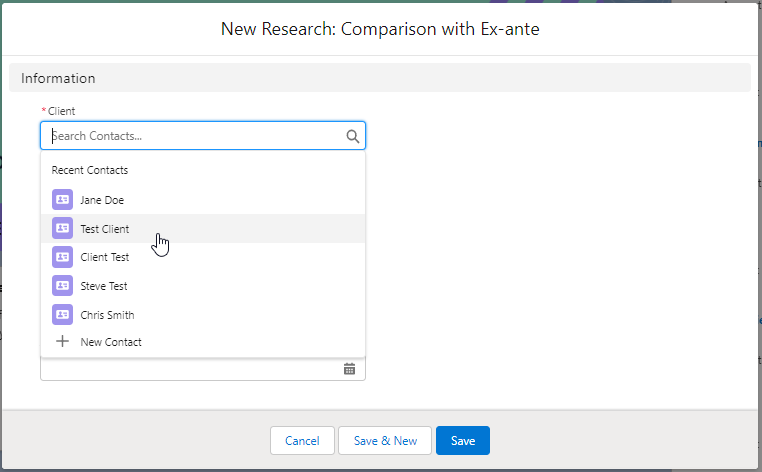The image size is (762, 472).
Task: Click the Save & New button
Action: [385, 441]
